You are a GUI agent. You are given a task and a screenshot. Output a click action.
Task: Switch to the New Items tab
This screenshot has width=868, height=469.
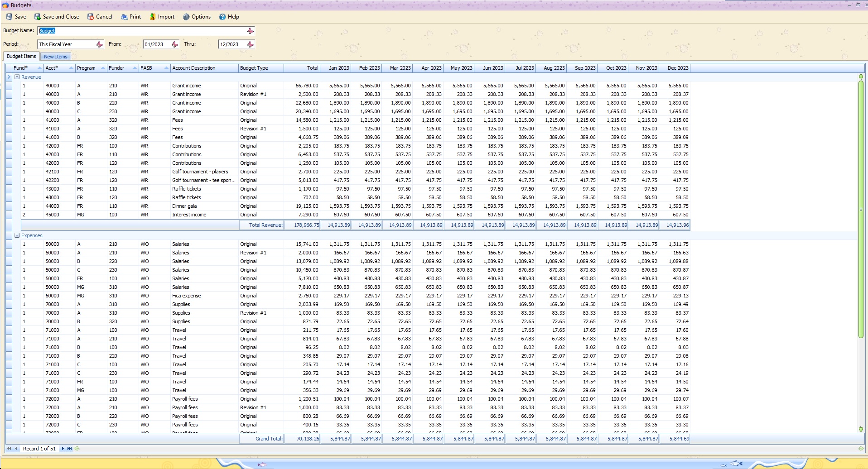[x=55, y=56]
